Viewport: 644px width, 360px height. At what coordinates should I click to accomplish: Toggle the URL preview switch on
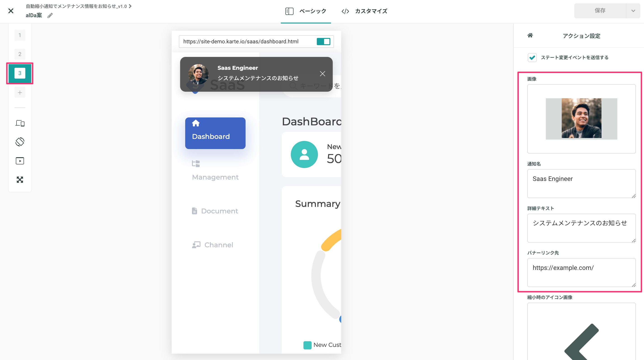pos(323,42)
